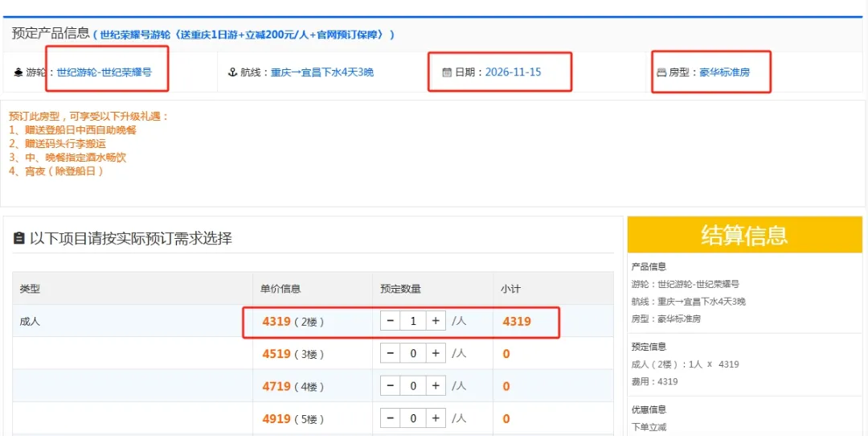This screenshot has width=868, height=436.
Task: Increase quantity for the 4719 (4楼) row
Action: 436,386
